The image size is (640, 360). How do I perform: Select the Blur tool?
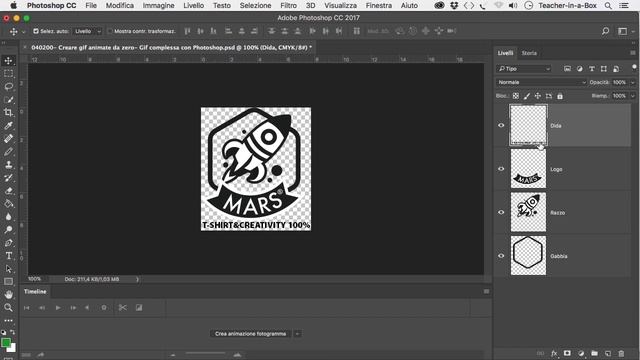pyautogui.click(x=8, y=217)
